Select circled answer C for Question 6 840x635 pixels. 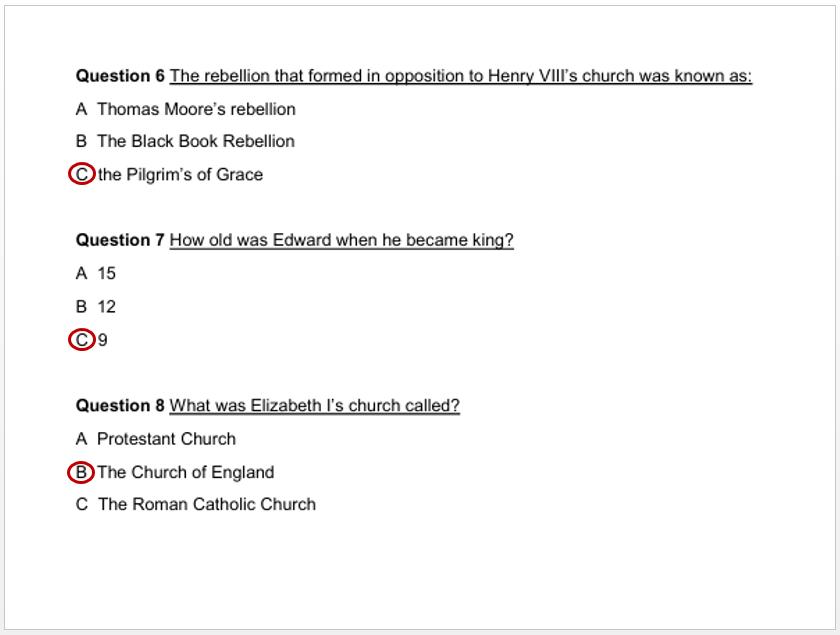(x=82, y=174)
